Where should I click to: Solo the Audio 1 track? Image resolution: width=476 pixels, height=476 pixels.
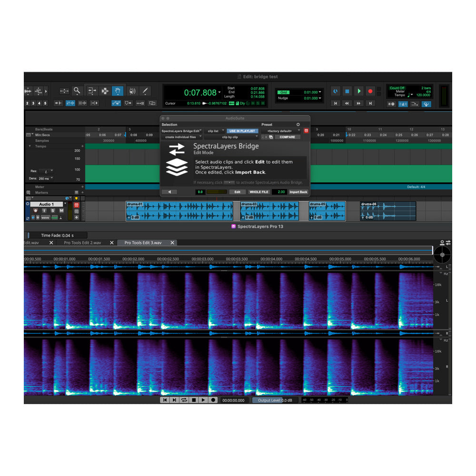coord(53,210)
